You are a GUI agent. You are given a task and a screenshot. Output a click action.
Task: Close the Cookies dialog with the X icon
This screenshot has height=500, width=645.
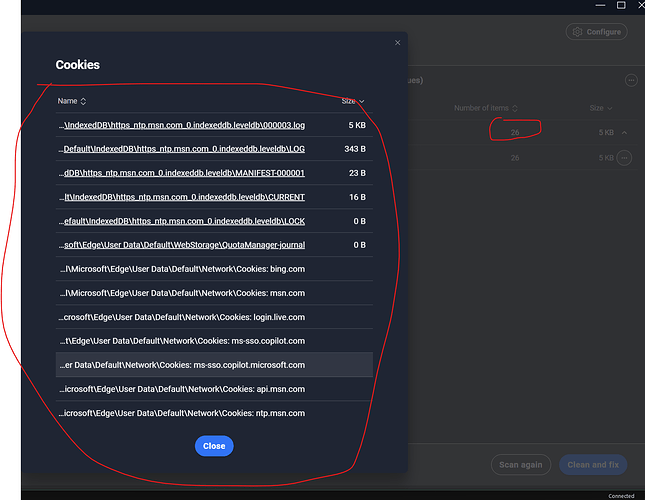[x=397, y=43]
